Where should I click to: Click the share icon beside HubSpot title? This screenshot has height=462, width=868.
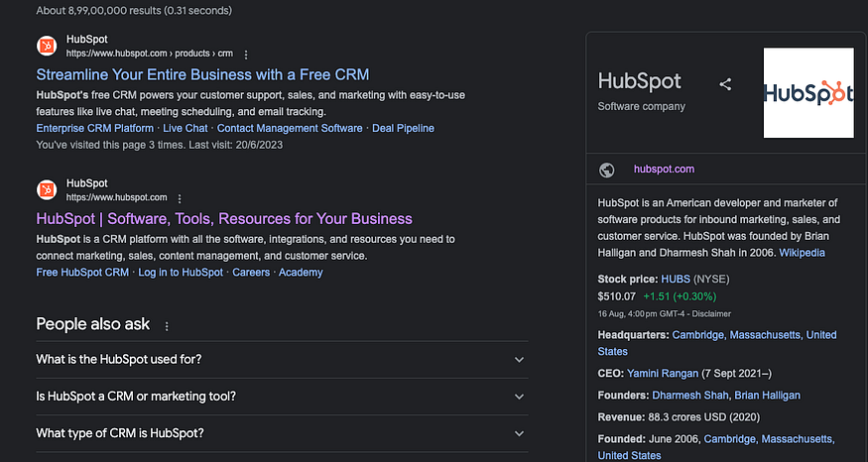725,84
